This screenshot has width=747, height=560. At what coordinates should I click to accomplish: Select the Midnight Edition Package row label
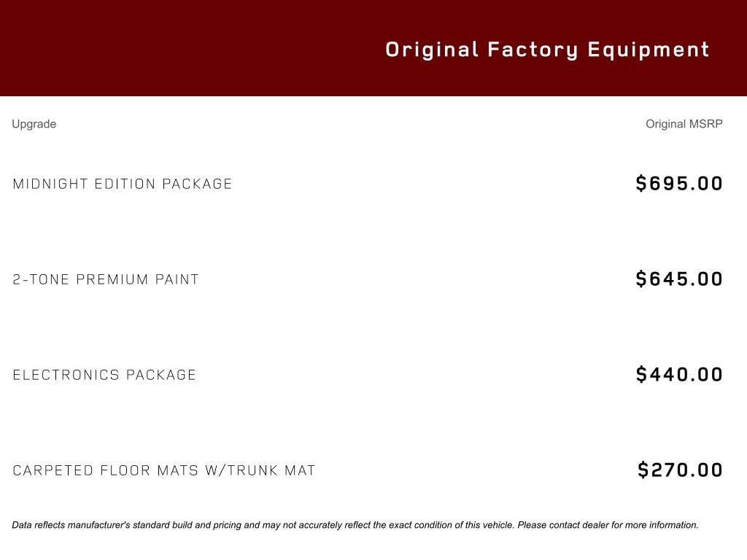coord(123,184)
